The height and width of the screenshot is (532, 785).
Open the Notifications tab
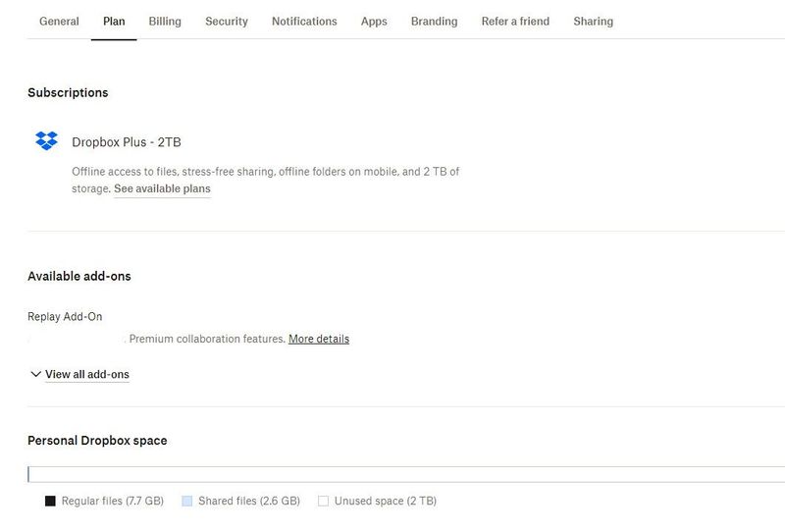point(304,21)
